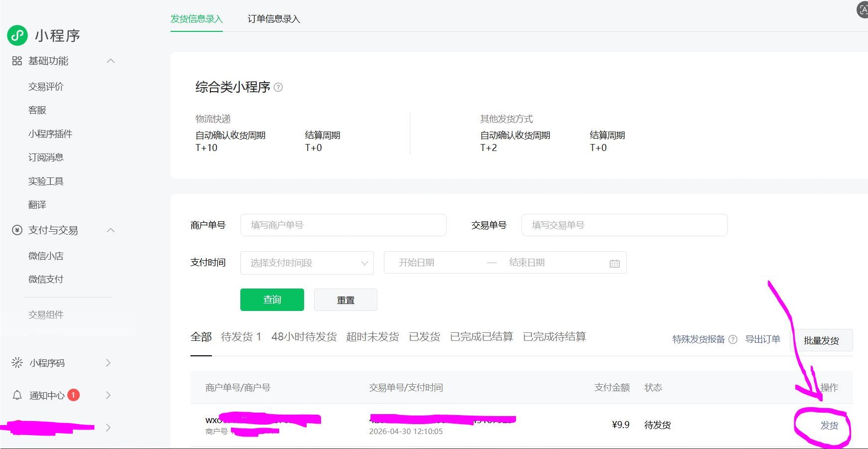
Task: Click help icon beside 综合类小程序
Action: click(x=279, y=87)
